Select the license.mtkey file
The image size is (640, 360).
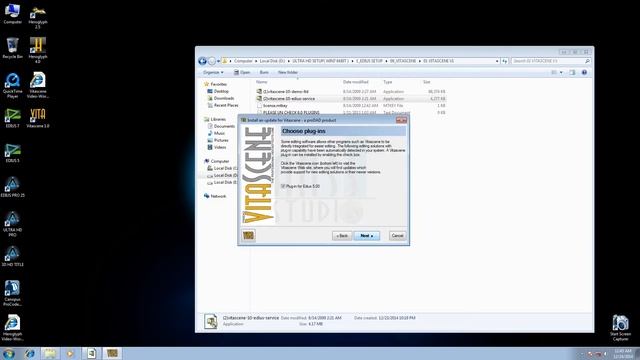pos(275,105)
